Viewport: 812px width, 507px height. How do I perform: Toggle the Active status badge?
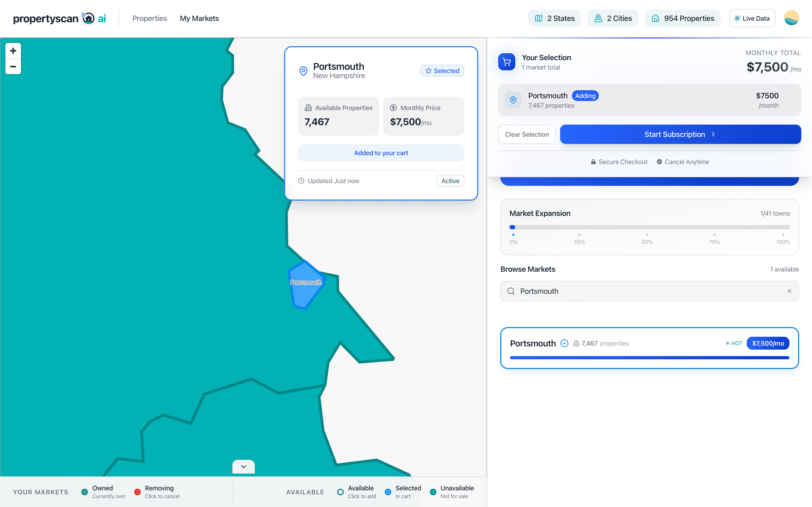pos(450,181)
